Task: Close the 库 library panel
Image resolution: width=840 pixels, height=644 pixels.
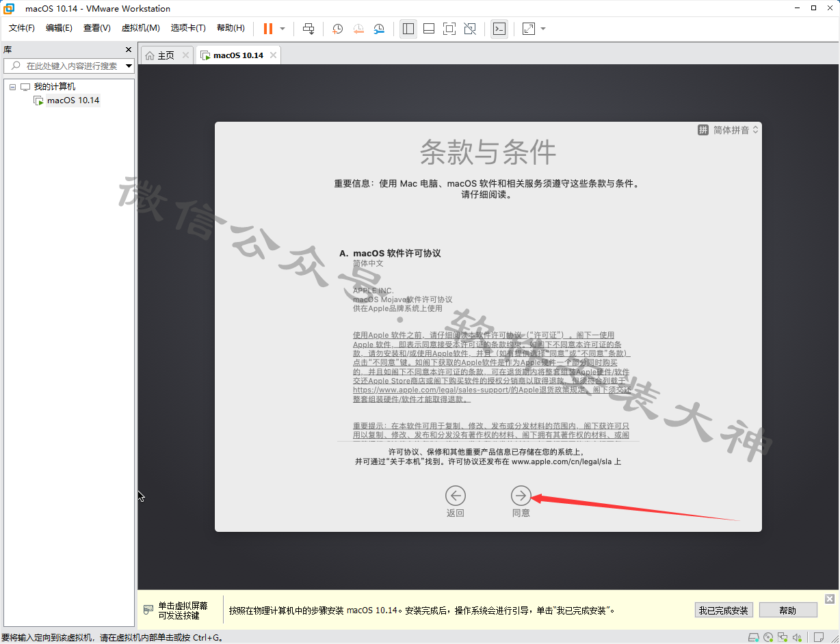Action: (129, 50)
